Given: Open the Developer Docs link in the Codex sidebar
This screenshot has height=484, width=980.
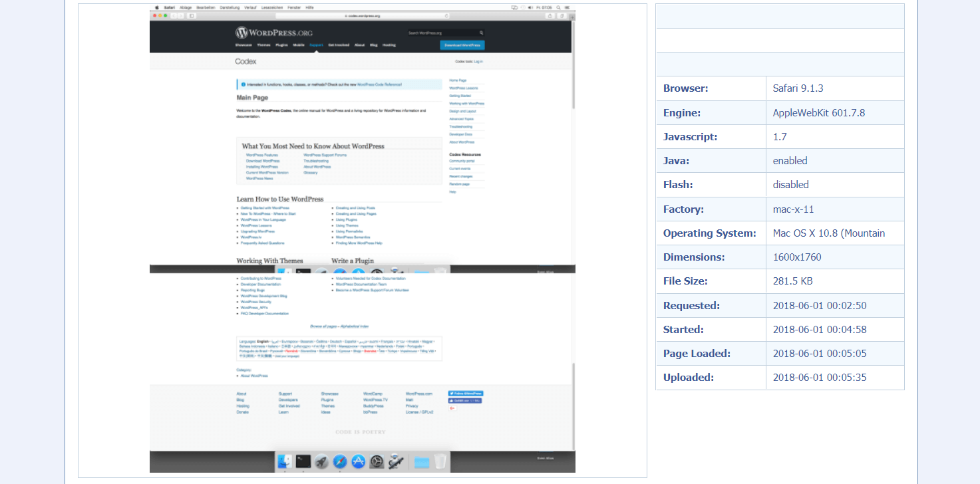Looking at the screenshot, I should 461,134.
